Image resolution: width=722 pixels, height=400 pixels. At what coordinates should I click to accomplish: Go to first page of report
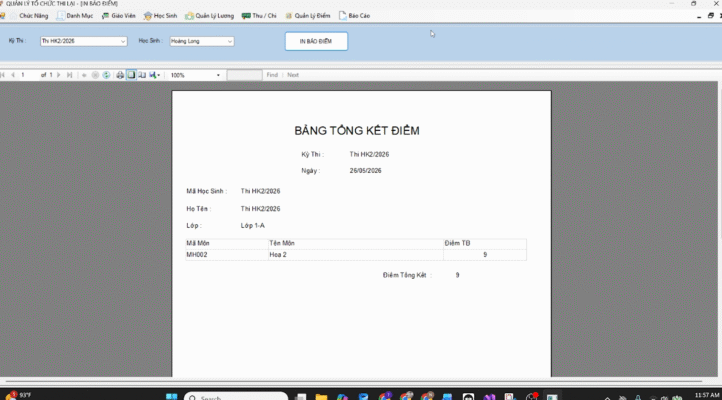click(3, 75)
